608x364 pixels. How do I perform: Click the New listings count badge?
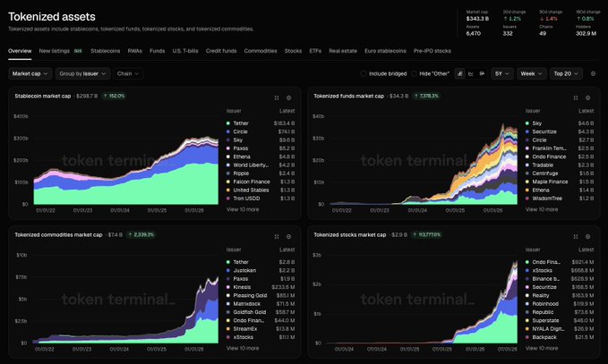[78, 51]
